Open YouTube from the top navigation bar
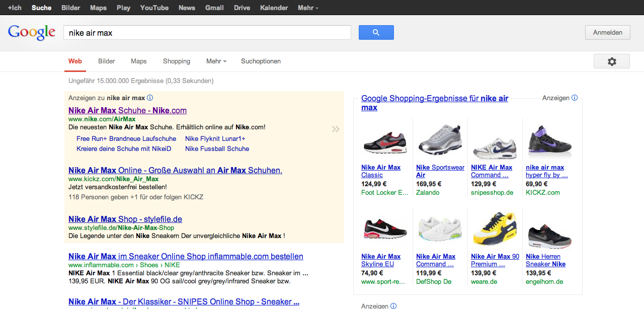 [154, 8]
